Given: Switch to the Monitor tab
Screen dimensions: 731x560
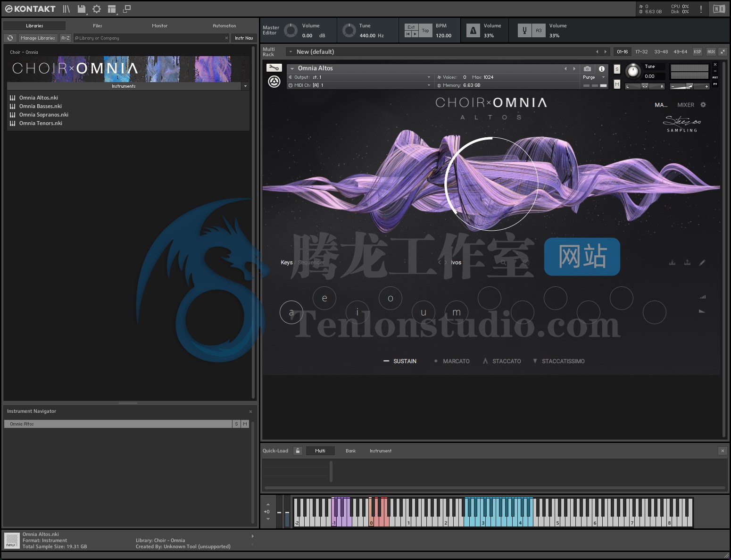Looking at the screenshot, I should 159,26.
